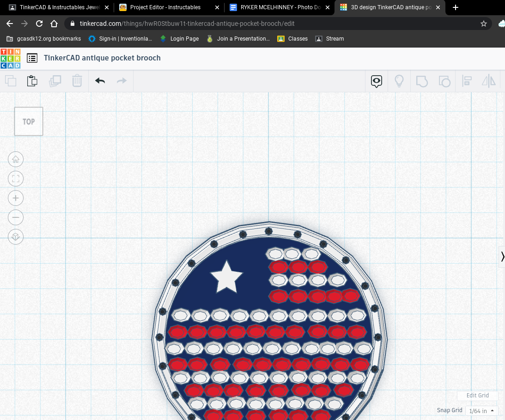The height and width of the screenshot is (420, 505).
Task: Group the selected shapes
Action: 422,81
